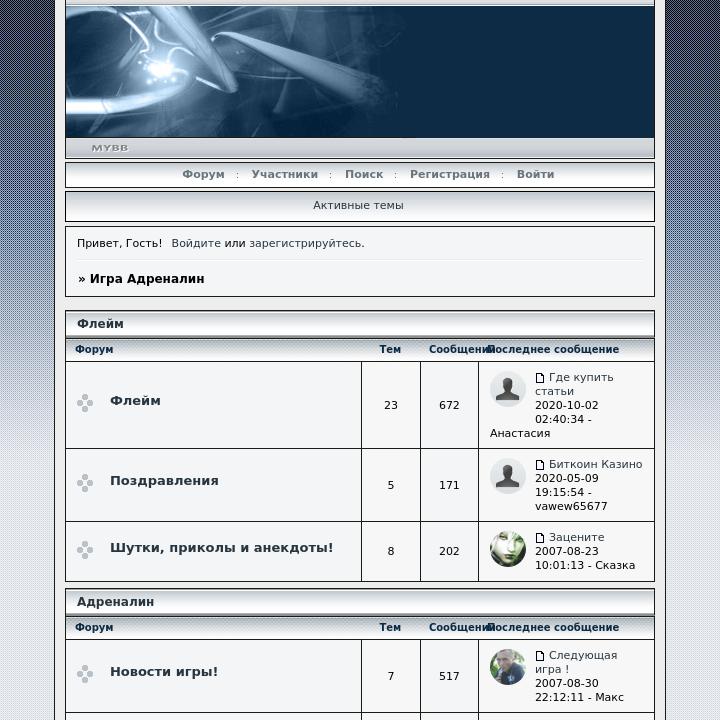Click the message count 171
This screenshot has height=720, width=720.
449,485
